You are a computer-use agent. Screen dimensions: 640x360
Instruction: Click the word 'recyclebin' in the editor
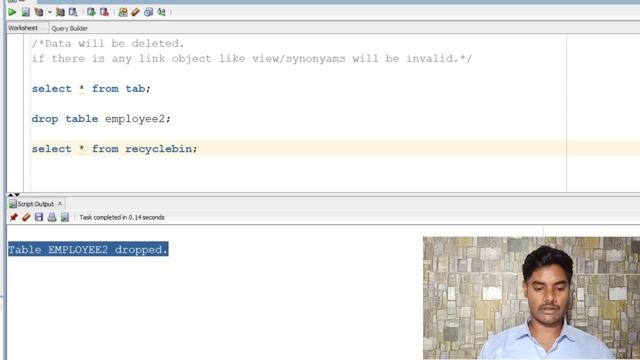coord(158,149)
